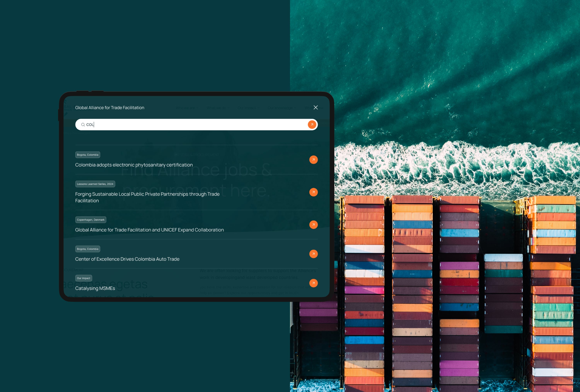This screenshot has width=580, height=392.
Task: Click the 'Copenhagen, Denmark' tag
Action: 91,220
